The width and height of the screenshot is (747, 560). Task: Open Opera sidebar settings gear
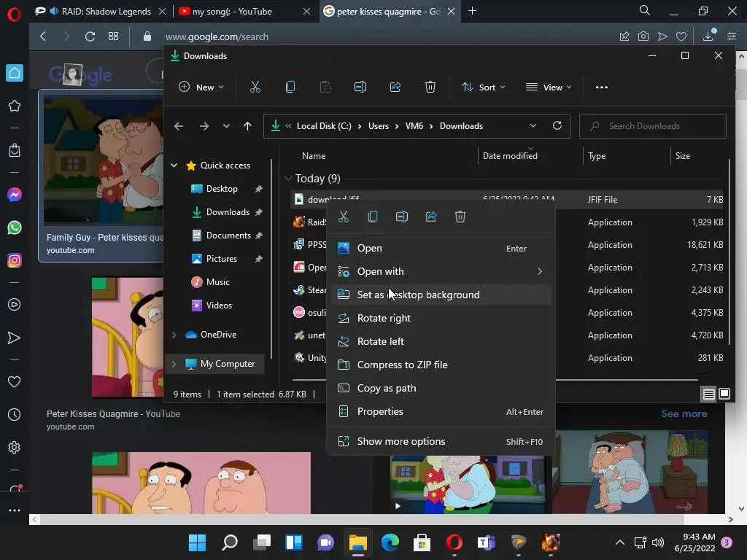pos(15,448)
